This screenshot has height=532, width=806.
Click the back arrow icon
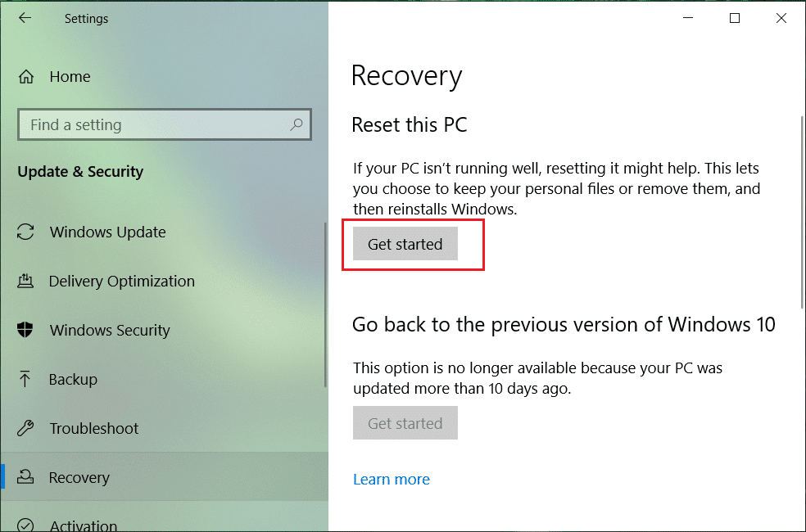(25, 18)
